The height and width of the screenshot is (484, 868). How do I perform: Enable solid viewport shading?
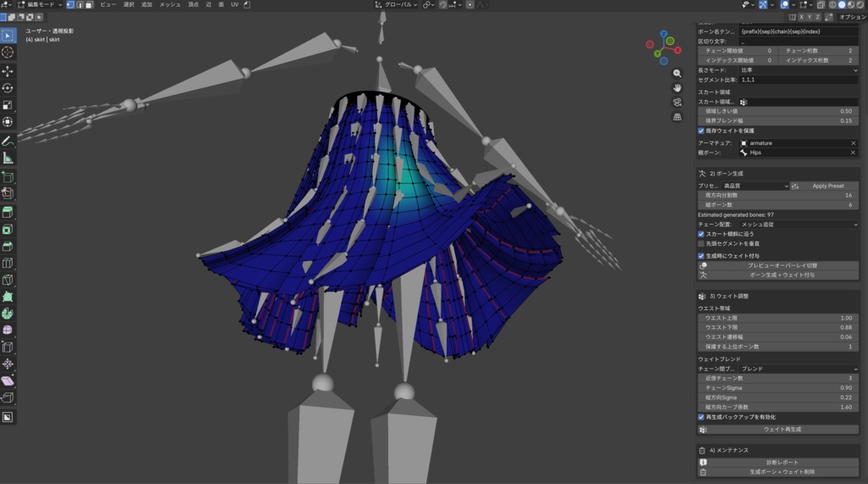click(x=842, y=4)
